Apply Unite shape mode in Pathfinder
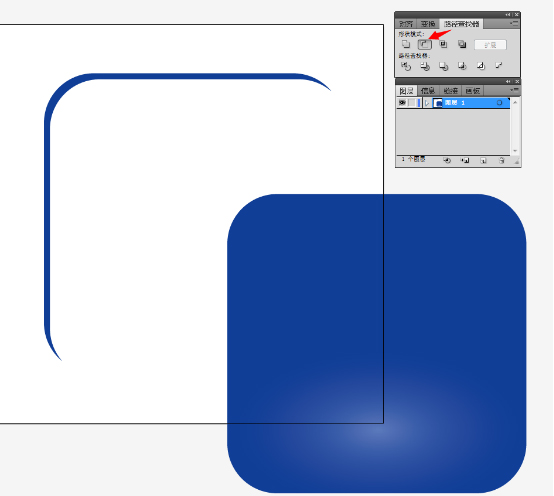The image size is (554, 496). coord(406,44)
